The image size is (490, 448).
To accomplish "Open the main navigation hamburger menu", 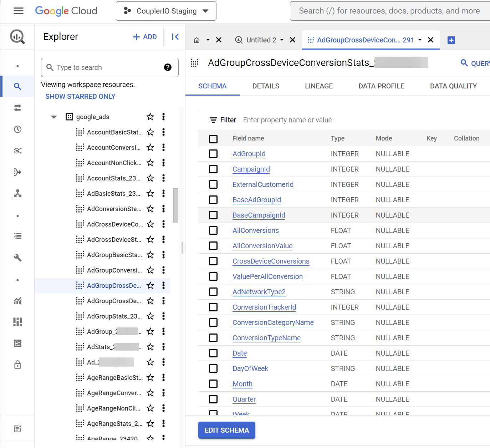I will [x=19, y=11].
